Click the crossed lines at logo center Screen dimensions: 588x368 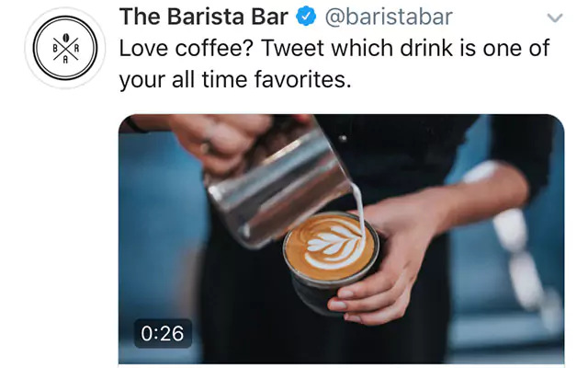tap(65, 49)
